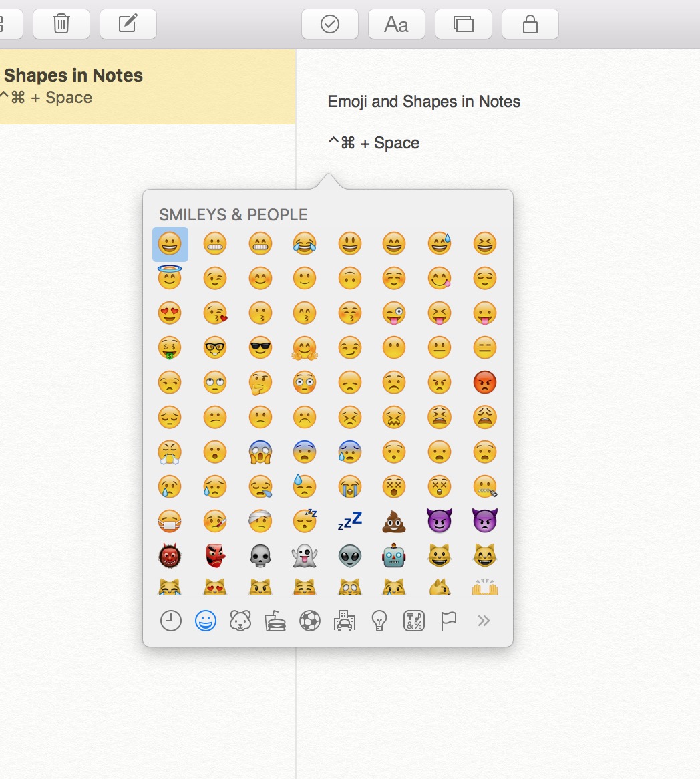Open the photos browser toolbar icon
The image size is (700, 779).
(x=464, y=23)
